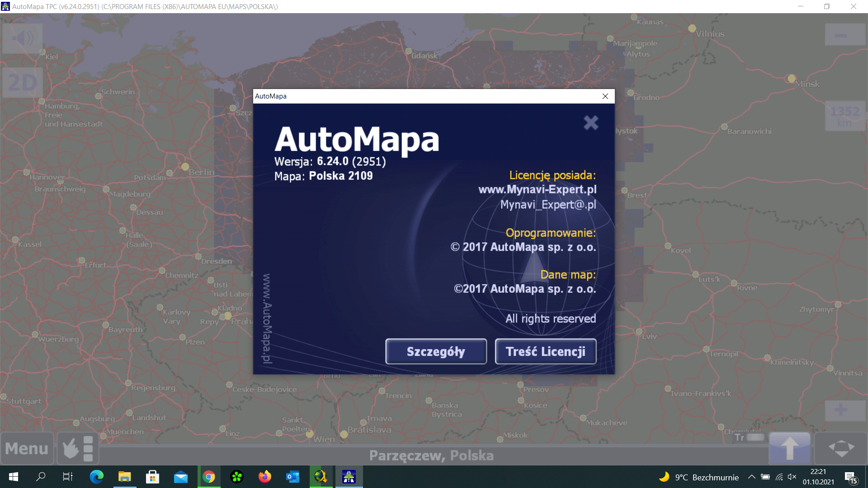Click the Wersja: 6.24.0 (2951) version text
868x488 pixels.
[x=330, y=161]
